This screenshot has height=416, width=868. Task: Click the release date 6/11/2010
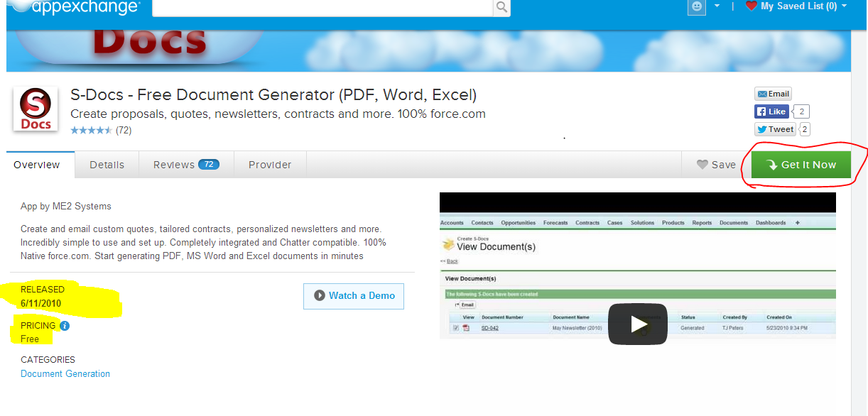(41, 303)
